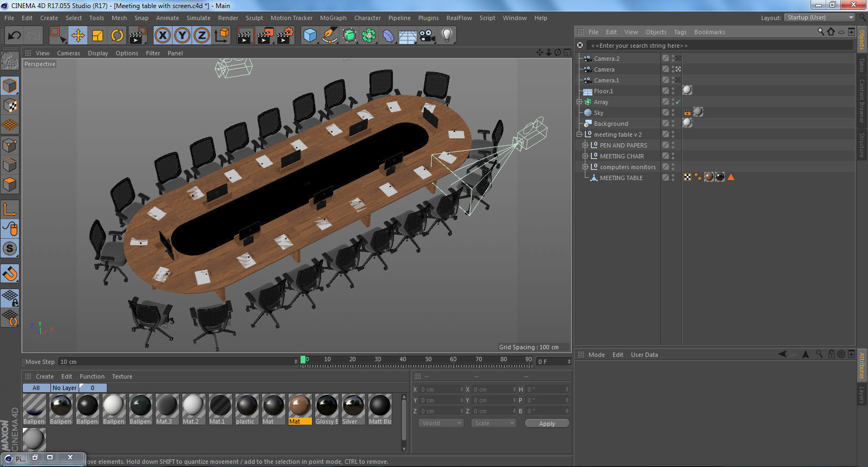The width and height of the screenshot is (868, 467).
Task: Switch to Texture mode
Action: 10,105
